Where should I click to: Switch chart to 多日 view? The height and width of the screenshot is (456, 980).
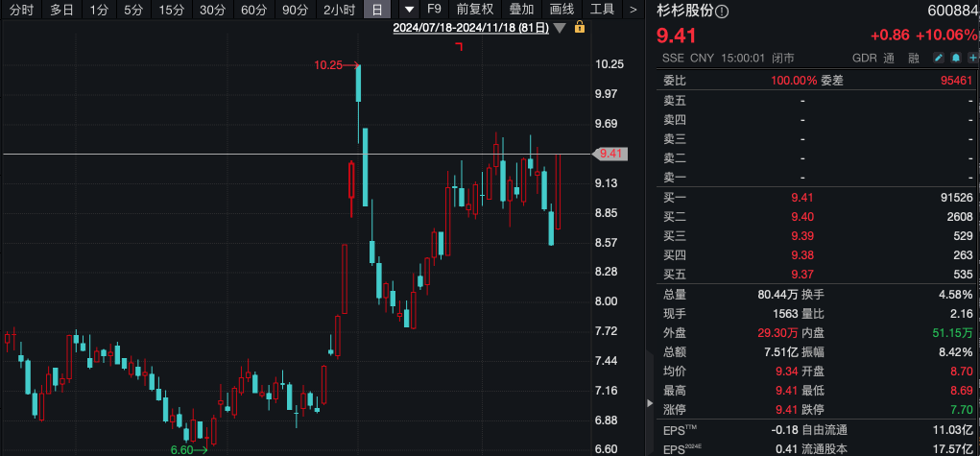[x=61, y=10]
